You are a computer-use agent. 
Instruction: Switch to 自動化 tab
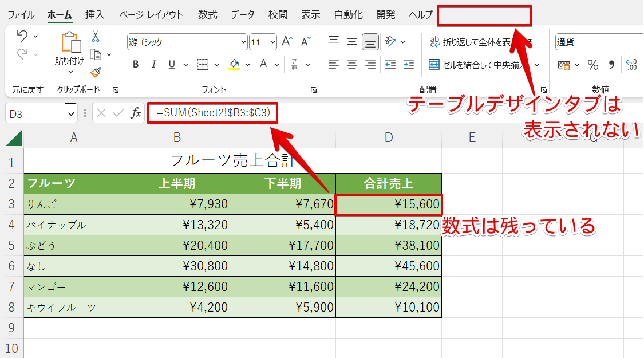348,15
